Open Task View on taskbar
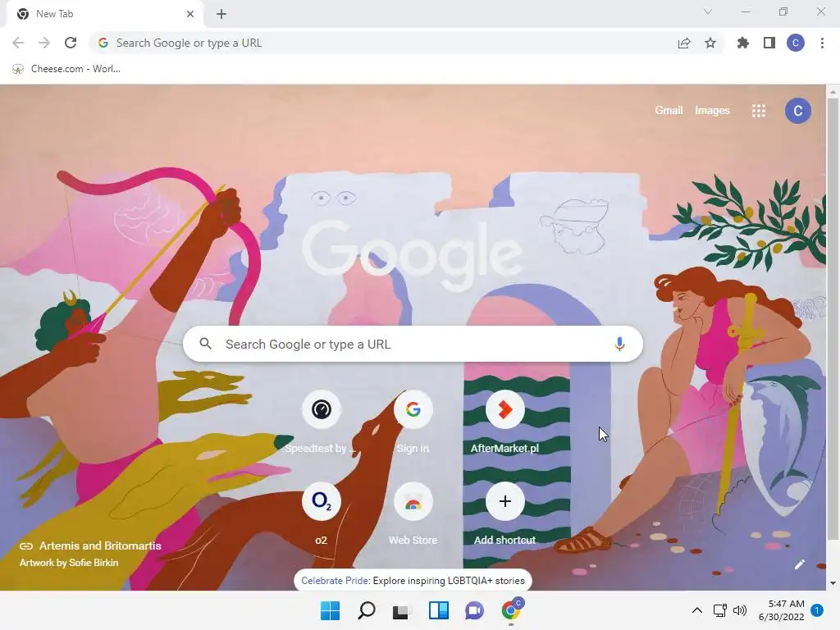Image resolution: width=840 pixels, height=630 pixels. pos(401,610)
